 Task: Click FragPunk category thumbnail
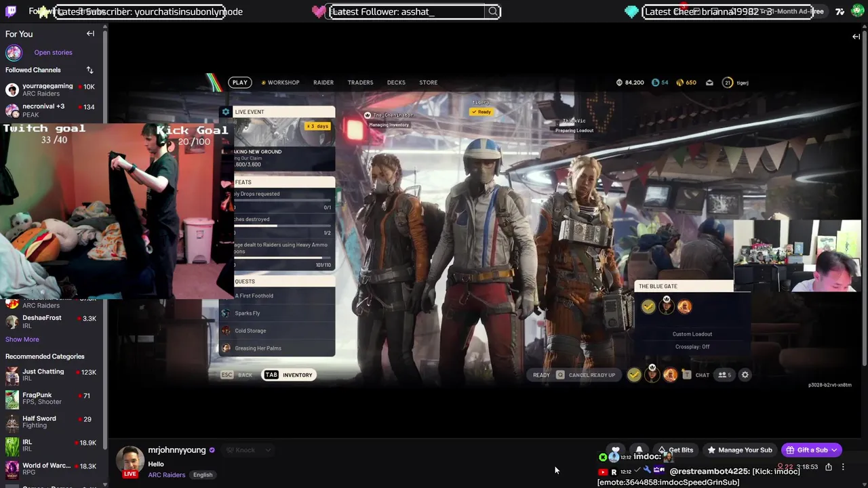pos(12,399)
